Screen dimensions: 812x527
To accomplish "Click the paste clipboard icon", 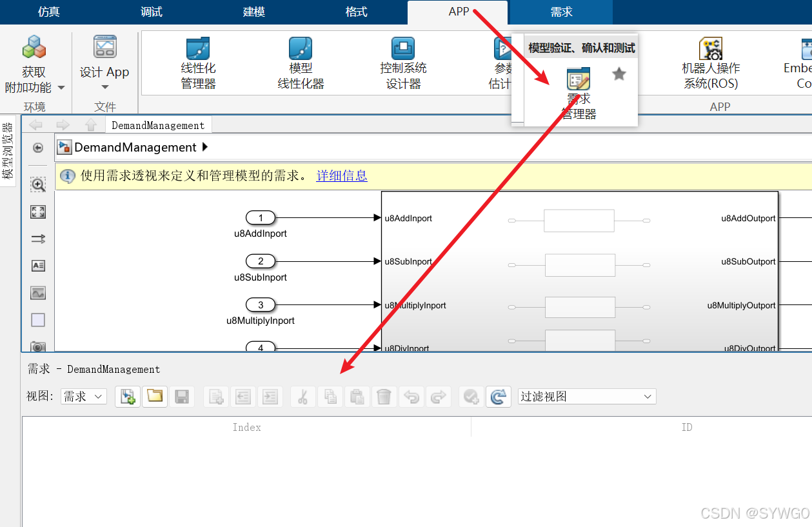I will click(x=357, y=396).
